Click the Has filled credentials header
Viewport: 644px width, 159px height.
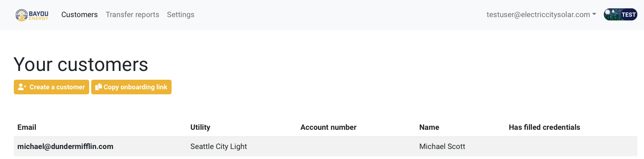(544, 127)
